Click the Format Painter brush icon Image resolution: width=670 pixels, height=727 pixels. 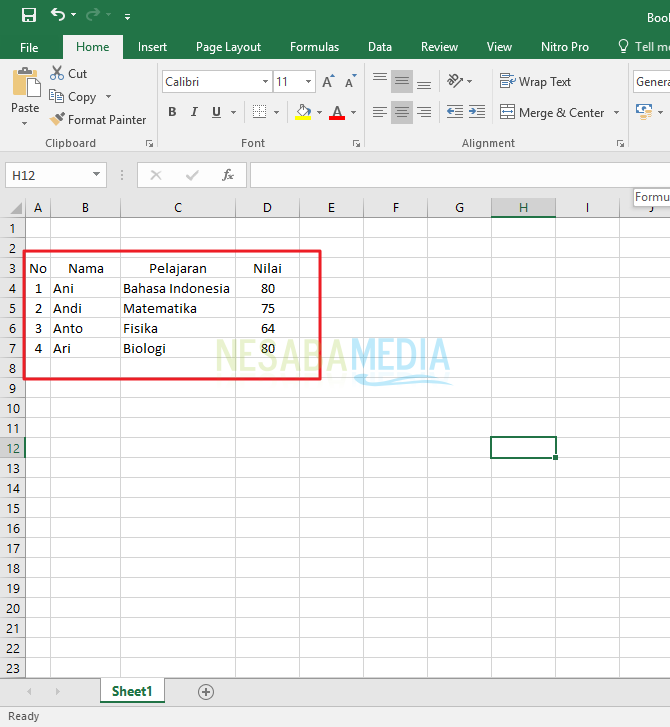coord(57,120)
